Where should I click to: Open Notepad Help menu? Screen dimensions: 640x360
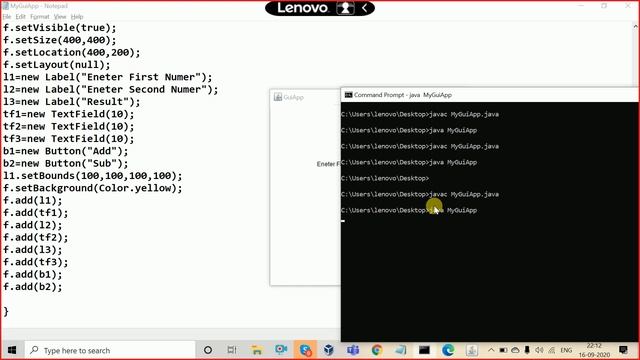point(77,17)
